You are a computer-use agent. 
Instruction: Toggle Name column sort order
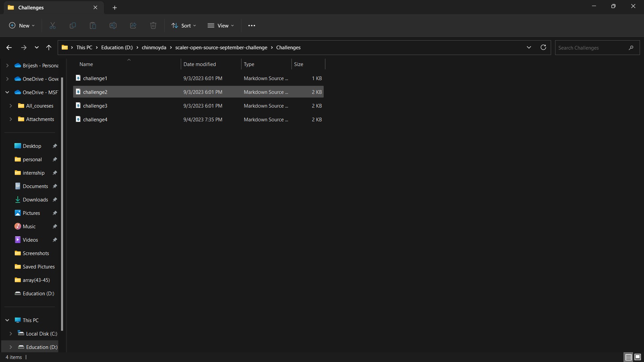[86, 64]
